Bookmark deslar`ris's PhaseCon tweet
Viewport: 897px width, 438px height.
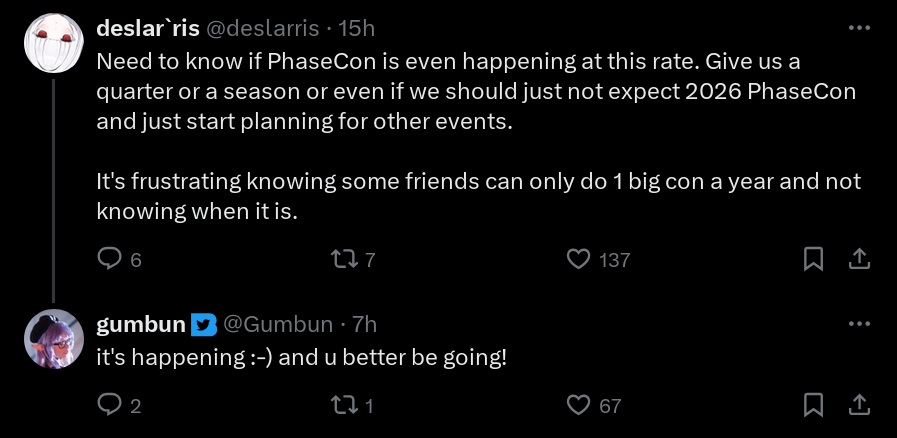(x=814, y=259)
